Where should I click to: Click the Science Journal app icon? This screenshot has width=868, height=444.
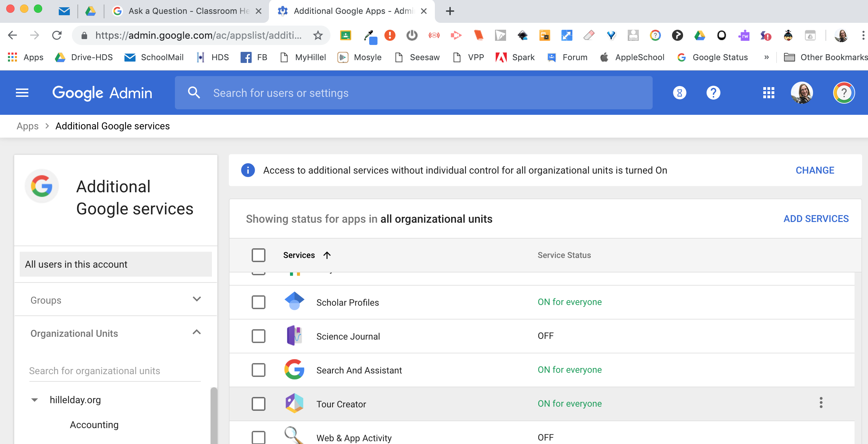point(294,336)
